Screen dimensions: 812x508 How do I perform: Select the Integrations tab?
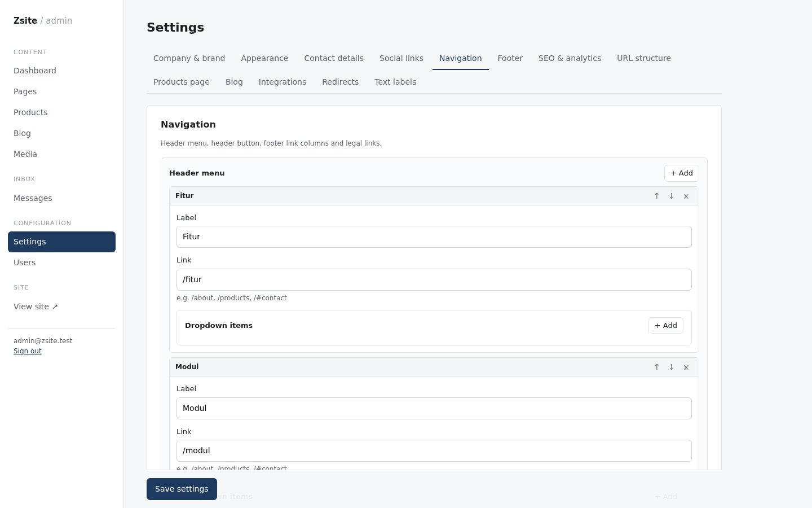click(x=283, y=82)
